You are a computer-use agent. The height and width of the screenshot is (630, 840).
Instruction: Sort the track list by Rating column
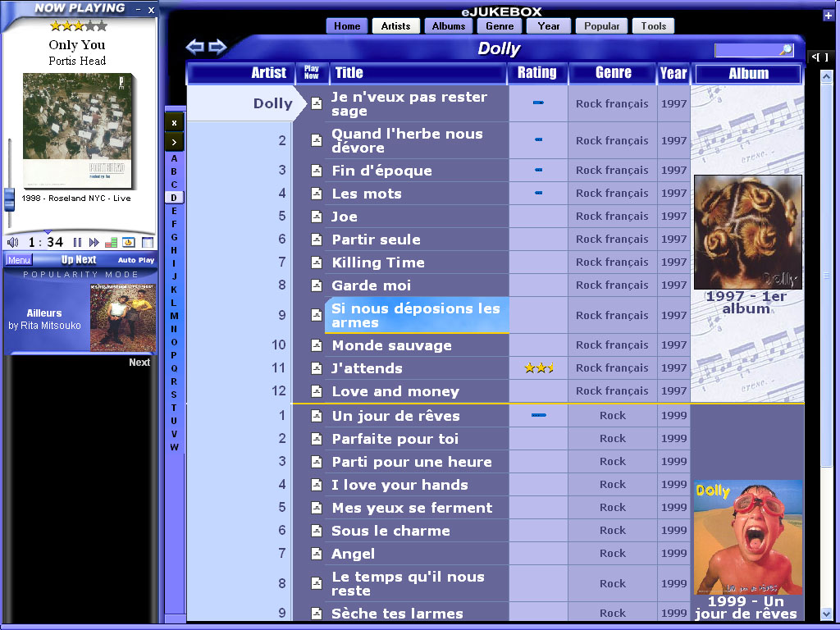pos(536,73)
